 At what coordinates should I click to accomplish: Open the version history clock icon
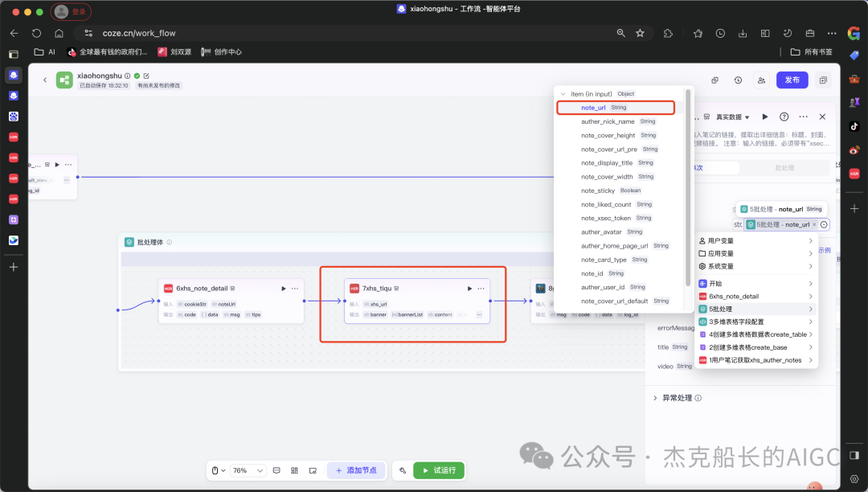(x=738, y=80)
